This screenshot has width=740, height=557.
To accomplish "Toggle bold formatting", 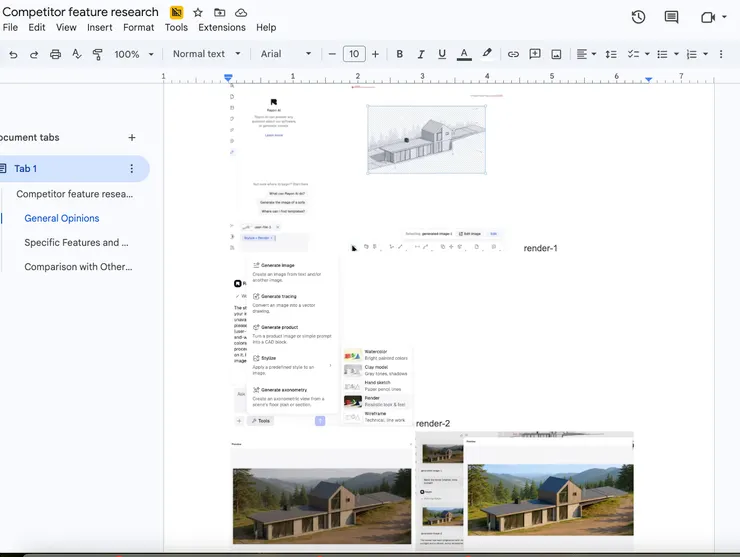I will (x=399, y=54).
